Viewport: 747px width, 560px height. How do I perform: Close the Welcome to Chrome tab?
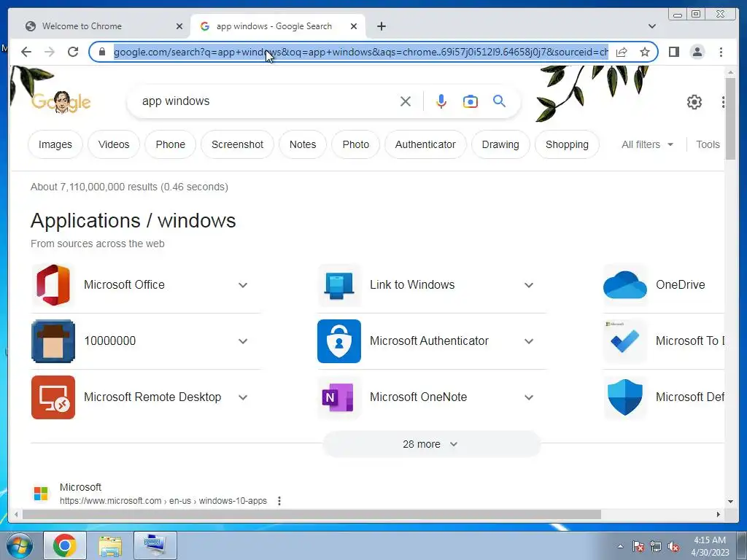pos(179,27)
